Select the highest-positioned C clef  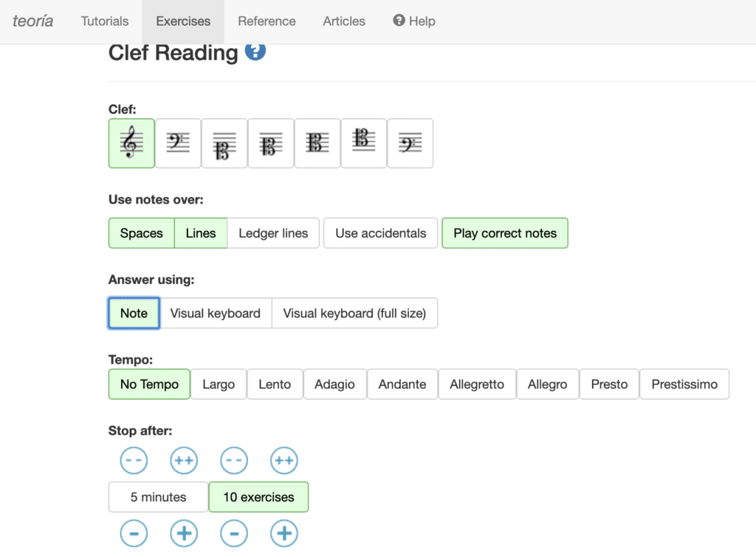pos(363,143)
